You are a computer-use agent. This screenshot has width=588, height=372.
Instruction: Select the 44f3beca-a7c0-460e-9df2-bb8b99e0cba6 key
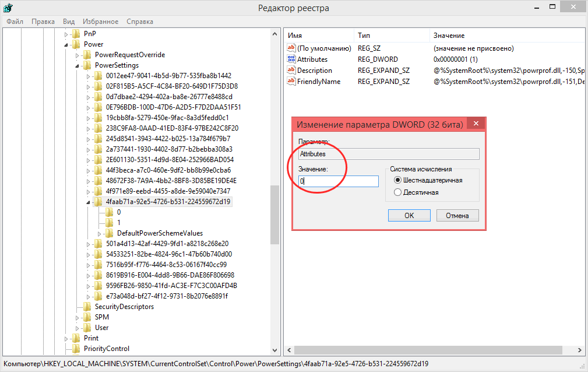click(168, 170)
